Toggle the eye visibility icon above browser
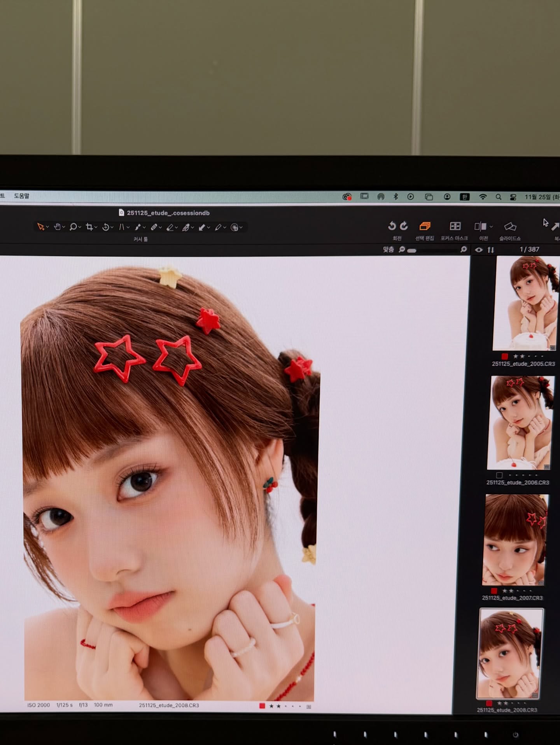560x745 pixels. pyautogui.click(x=479, y=250)
